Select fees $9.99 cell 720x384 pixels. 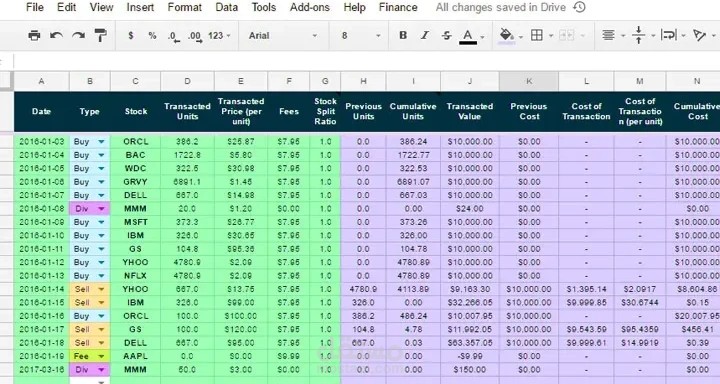(289, 356)
